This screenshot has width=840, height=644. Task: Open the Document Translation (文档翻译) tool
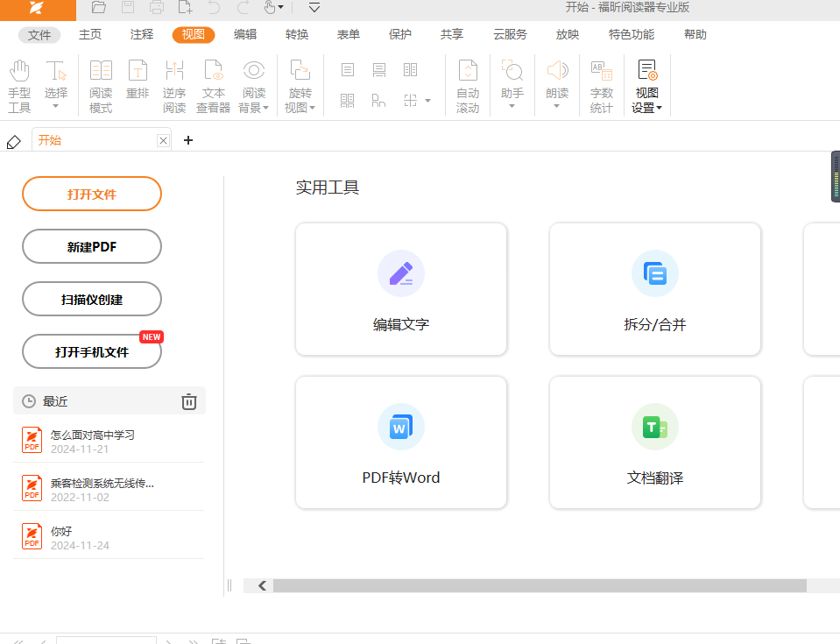(655, 442)
